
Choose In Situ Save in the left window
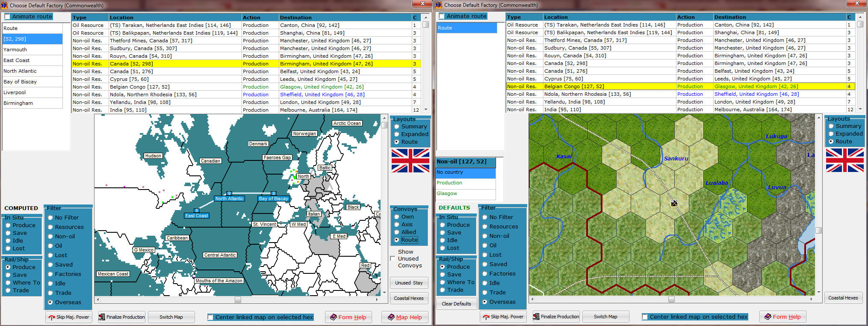point(8,233)
